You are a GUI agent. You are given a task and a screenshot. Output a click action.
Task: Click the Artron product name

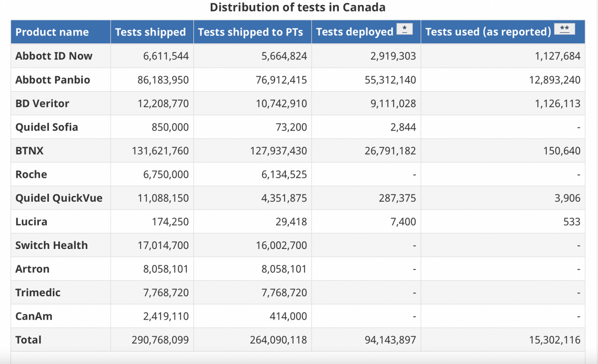point(32,269)
